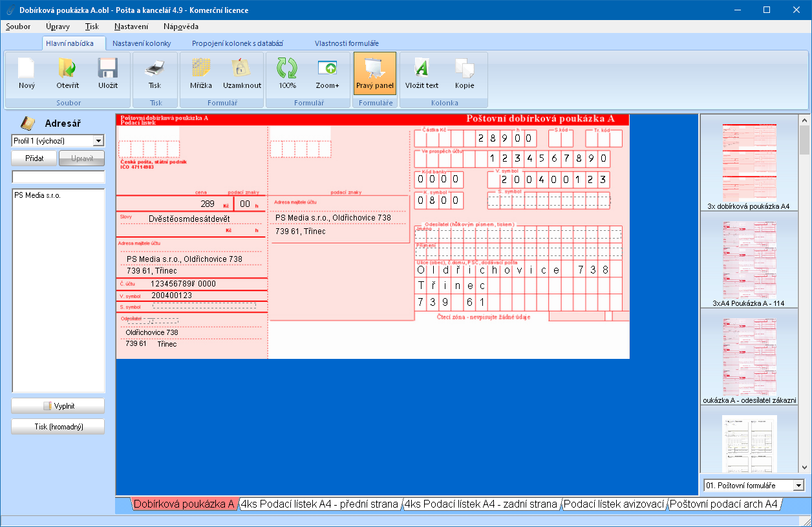Zoom in using the Zoom+ icon
Screen dimensions: 812x527
[x=327, y=73]
